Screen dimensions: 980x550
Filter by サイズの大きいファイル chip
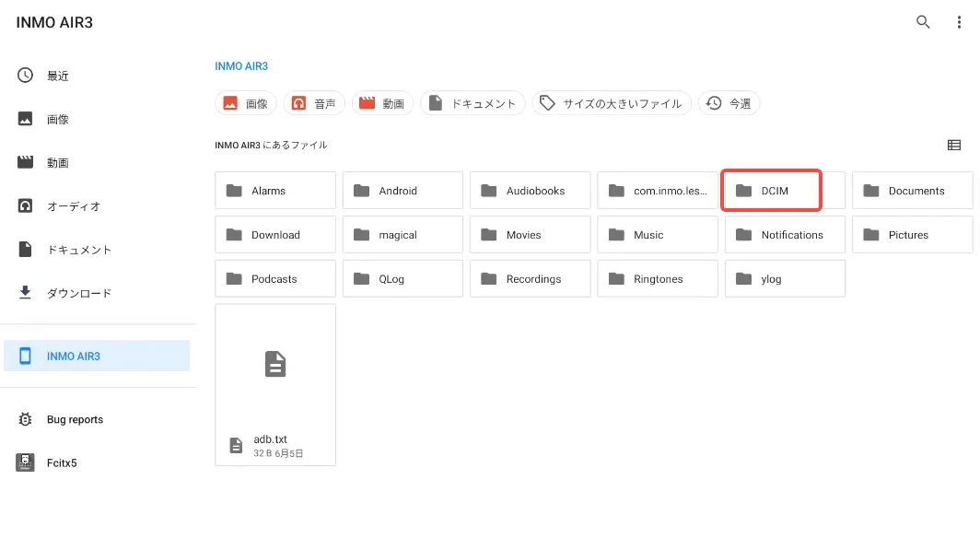point(612,103)
